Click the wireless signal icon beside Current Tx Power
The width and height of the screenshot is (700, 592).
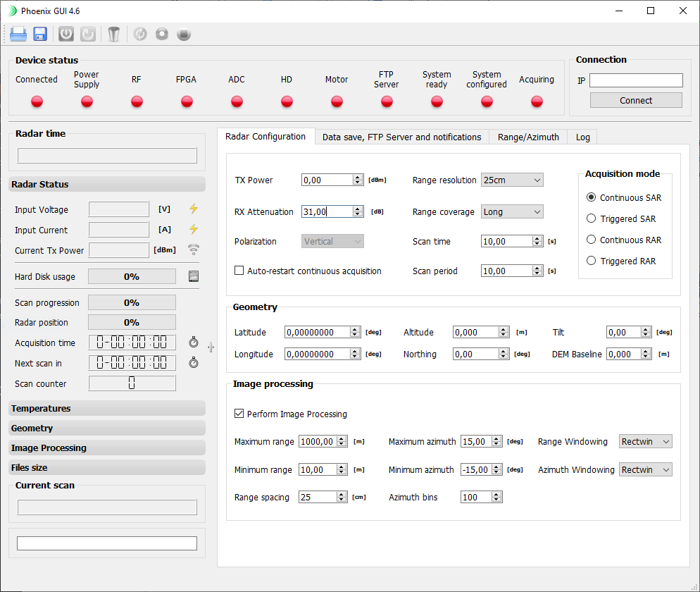pos(193,249)
